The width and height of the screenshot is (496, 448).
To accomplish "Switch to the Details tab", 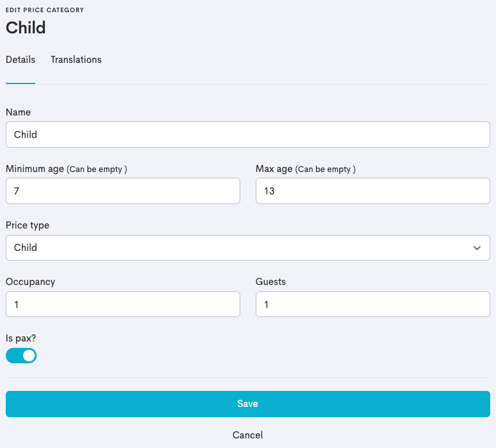I will point(21,60).
